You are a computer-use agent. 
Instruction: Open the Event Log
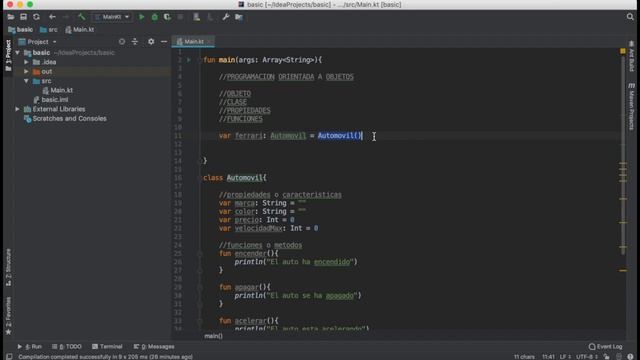pos(606,347)
